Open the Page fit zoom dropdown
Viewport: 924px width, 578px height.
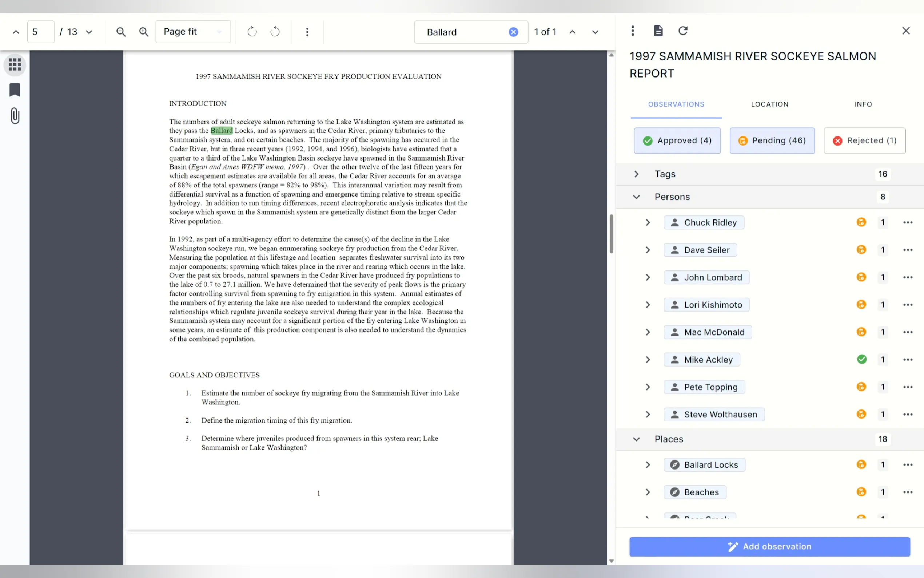pos(193,32)
